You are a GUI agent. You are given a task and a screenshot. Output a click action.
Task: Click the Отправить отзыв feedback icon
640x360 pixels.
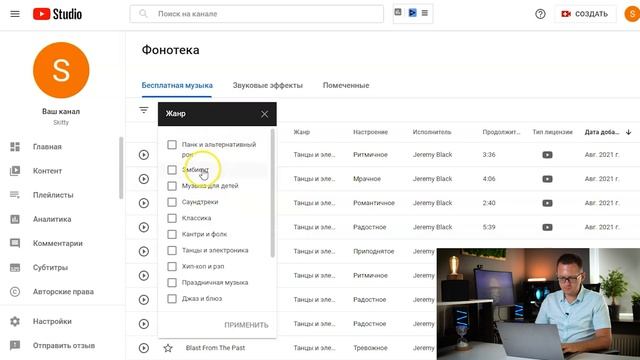pos(15,345)
